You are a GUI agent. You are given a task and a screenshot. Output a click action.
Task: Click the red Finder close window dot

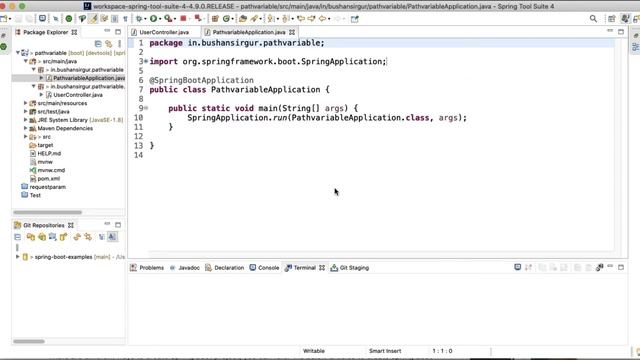pos(2,6)
